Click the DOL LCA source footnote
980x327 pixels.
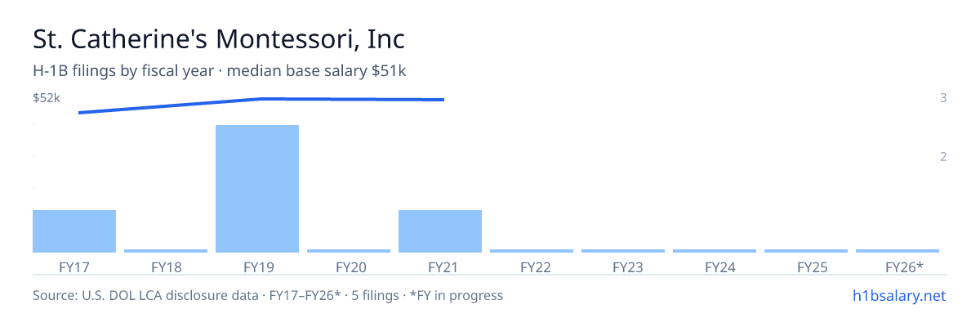pyautogui.click(x=268, y=295)
